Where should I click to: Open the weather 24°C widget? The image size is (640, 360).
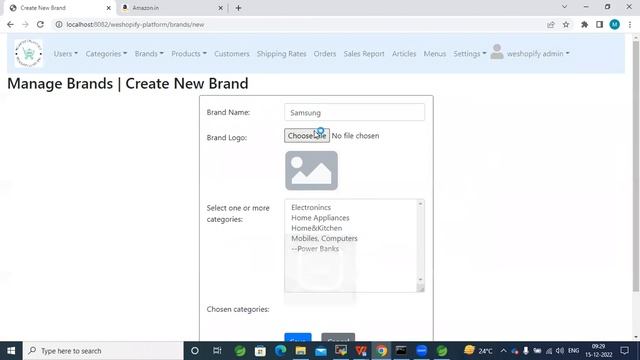478,351
